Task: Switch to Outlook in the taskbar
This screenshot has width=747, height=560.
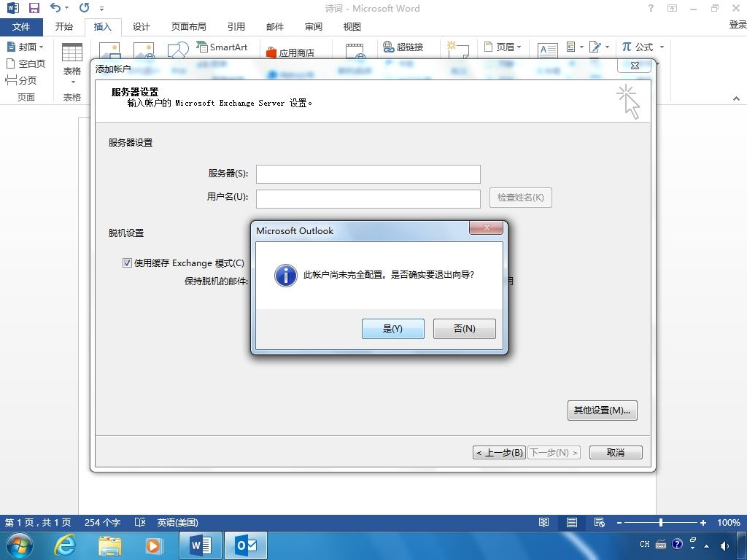Action: point(246,545)
